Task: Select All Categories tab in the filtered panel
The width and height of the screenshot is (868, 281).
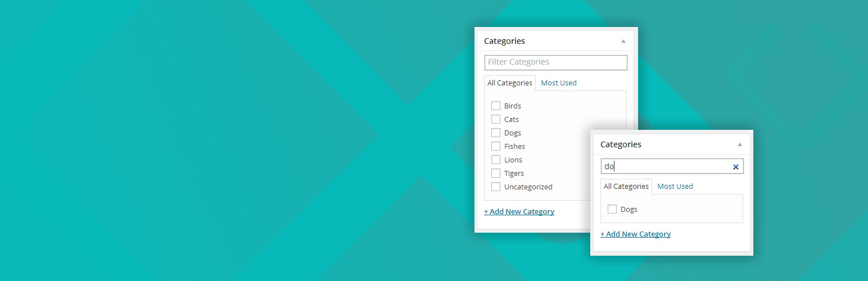Action: point(626,186)
